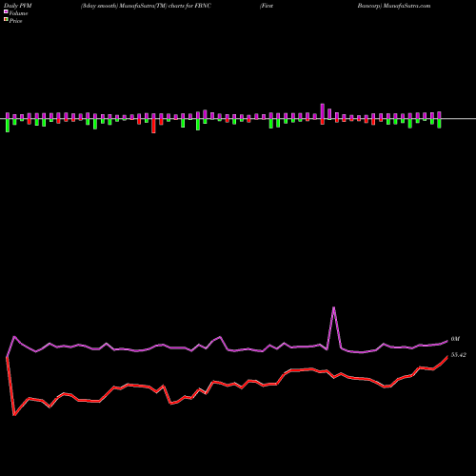Click the 'Daily PVM' title text
This screenshot has width=476, height=476.
coord(18,6)
